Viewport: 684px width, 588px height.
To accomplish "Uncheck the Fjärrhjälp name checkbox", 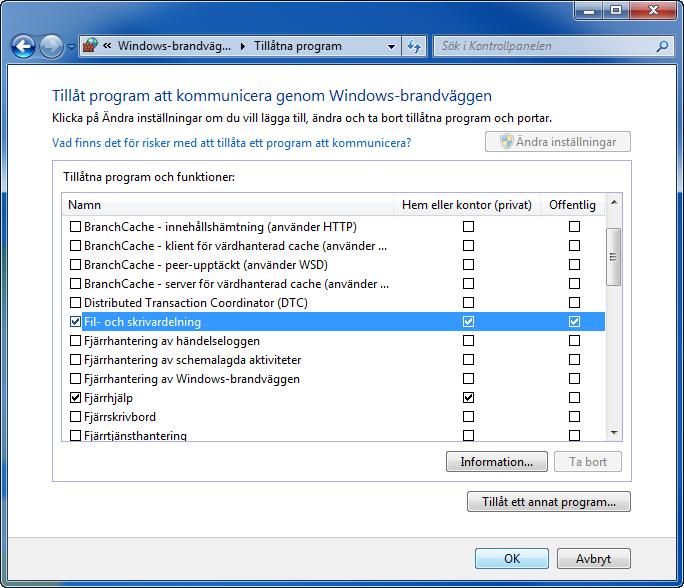I will 75,398.
